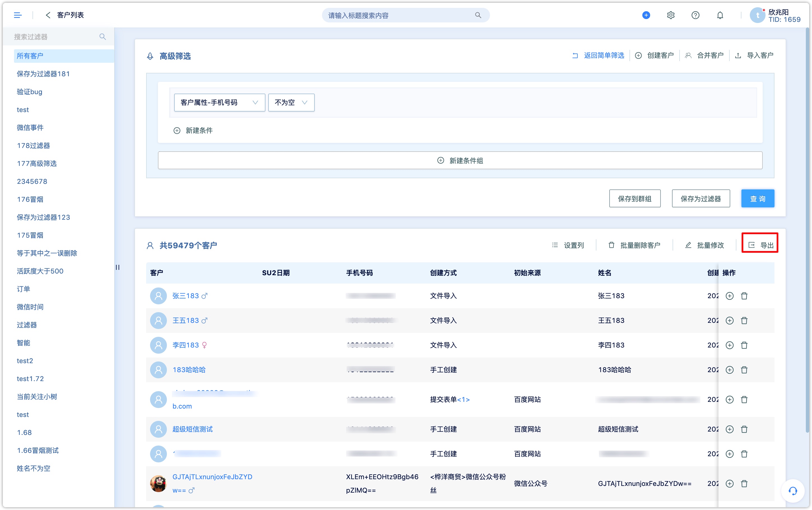
Task: Select 验证bug filter
Action: (x=29, y=92)
